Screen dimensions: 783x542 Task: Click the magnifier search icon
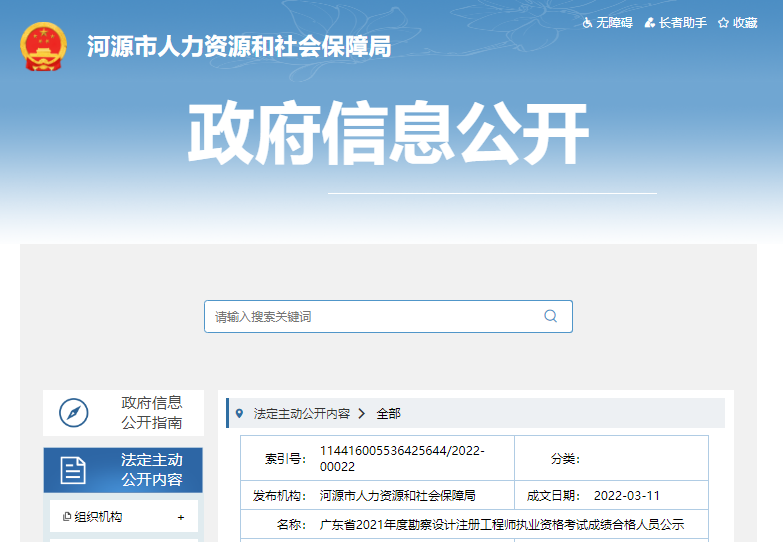click(550, 316)
